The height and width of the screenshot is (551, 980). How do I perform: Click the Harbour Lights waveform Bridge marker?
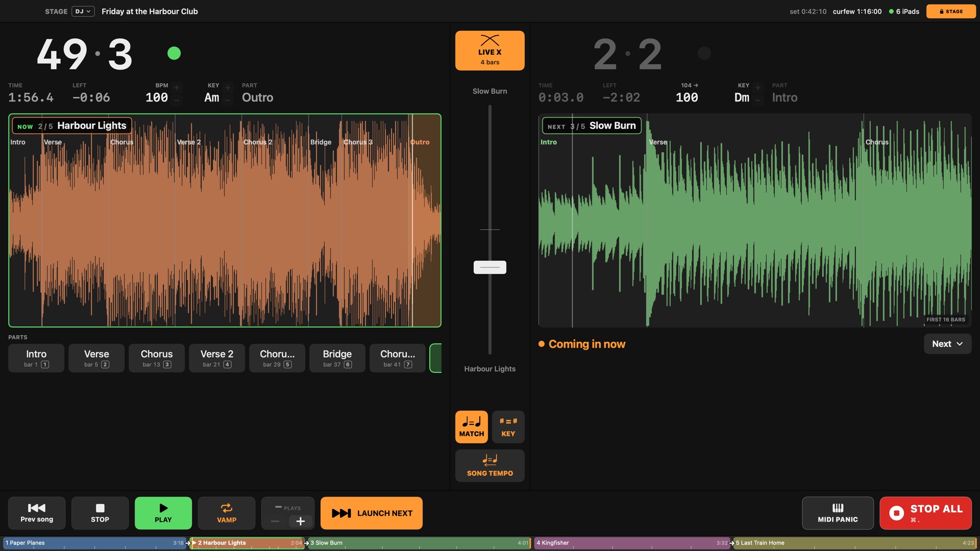tap(320, 142)
